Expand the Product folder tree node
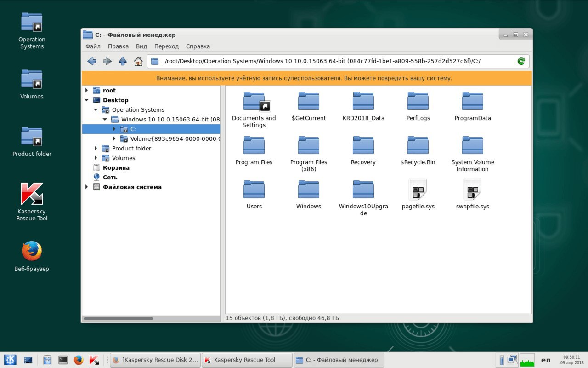588x368 pixels. click(96, 149)
